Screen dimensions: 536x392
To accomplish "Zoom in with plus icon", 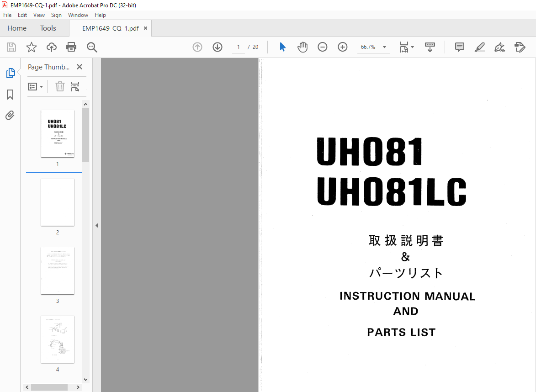I will click(x=343, y=47).
